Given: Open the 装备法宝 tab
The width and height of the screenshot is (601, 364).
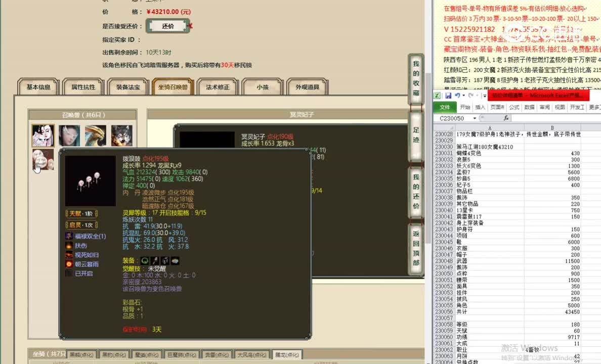Looking at the screenshot, I should [128, 87].
